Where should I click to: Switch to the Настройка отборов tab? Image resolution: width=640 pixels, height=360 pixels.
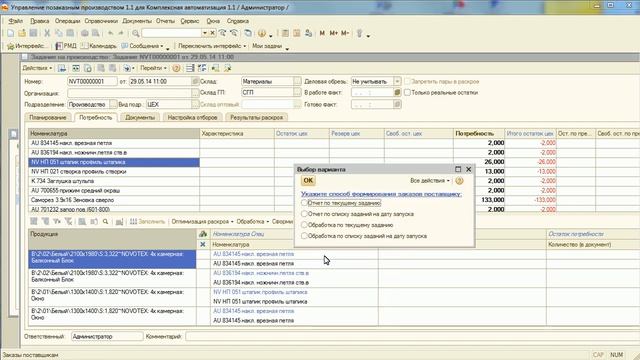192,118
